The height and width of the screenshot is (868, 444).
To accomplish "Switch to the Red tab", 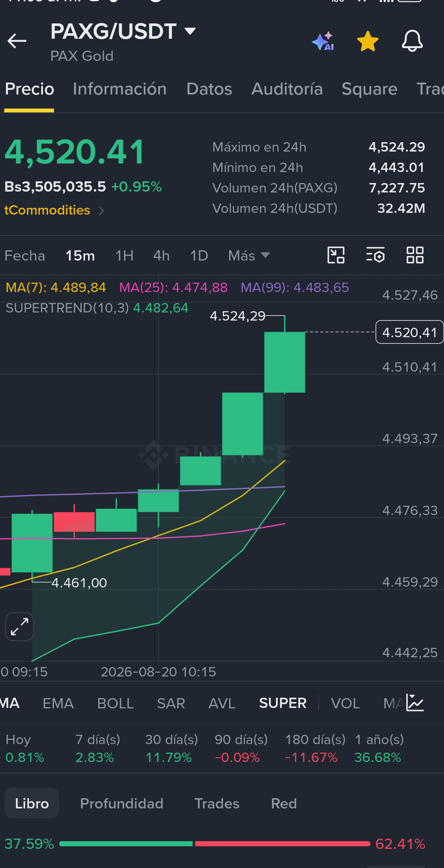I will tap(284, 803).
